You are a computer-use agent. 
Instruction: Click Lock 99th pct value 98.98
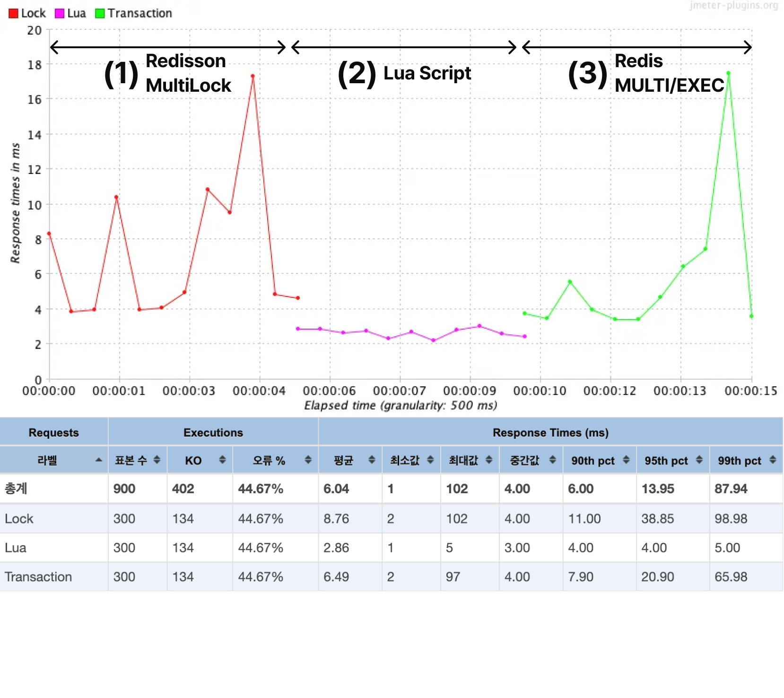pos(731,519)
